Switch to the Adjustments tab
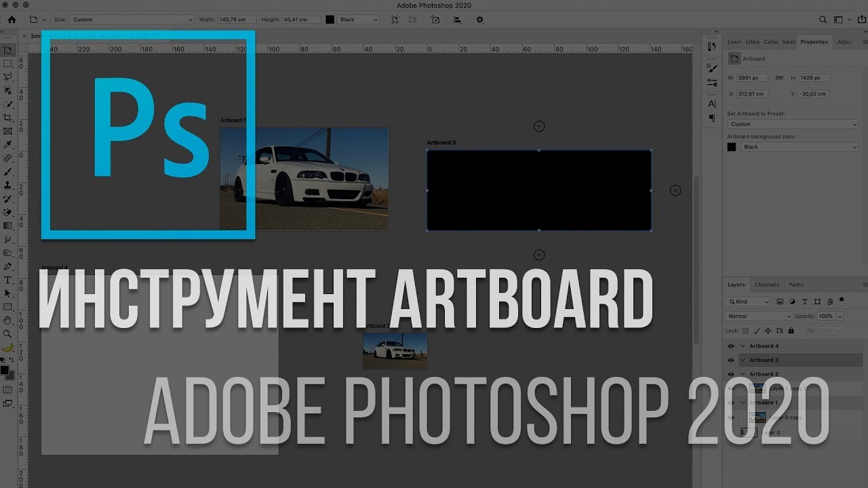Screen dimensions: 868x488 [x=844, y=42]
